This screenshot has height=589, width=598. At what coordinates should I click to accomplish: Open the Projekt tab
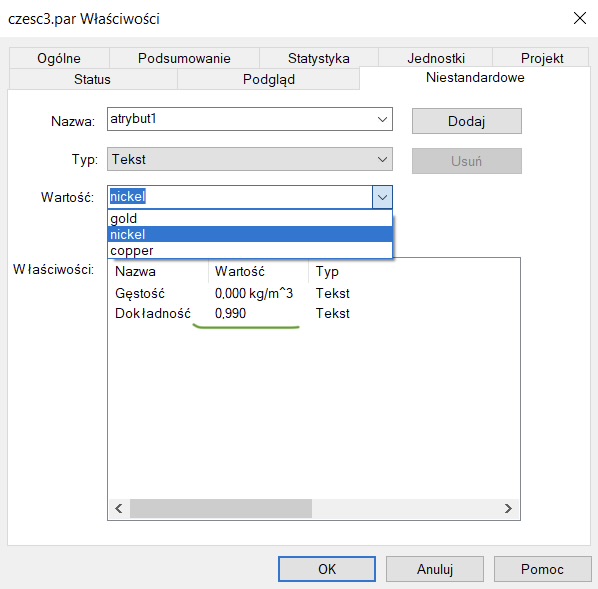(x=541, y=58)
